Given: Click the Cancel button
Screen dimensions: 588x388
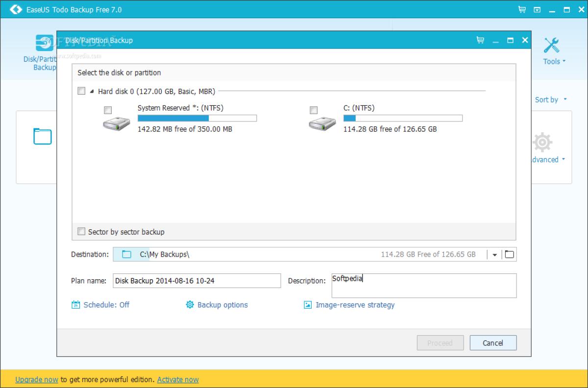Looking at the screenshot, I should point(493,342).
